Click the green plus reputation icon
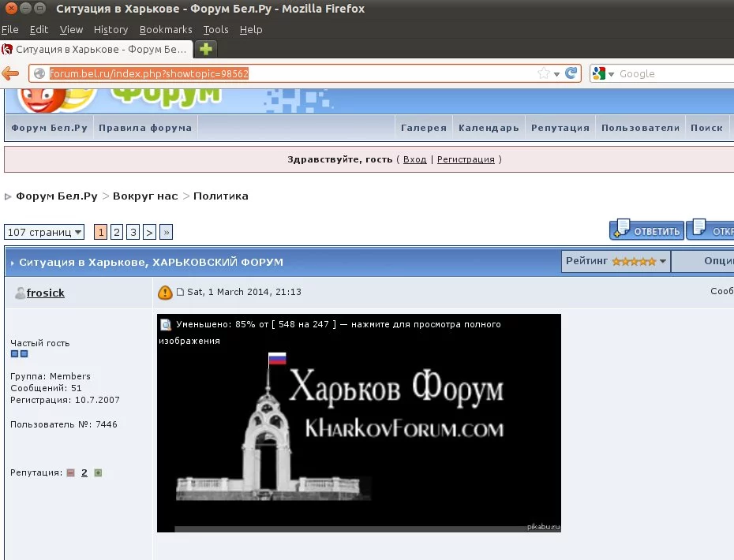The image size is (734, 560). click(x=98, y=472)
